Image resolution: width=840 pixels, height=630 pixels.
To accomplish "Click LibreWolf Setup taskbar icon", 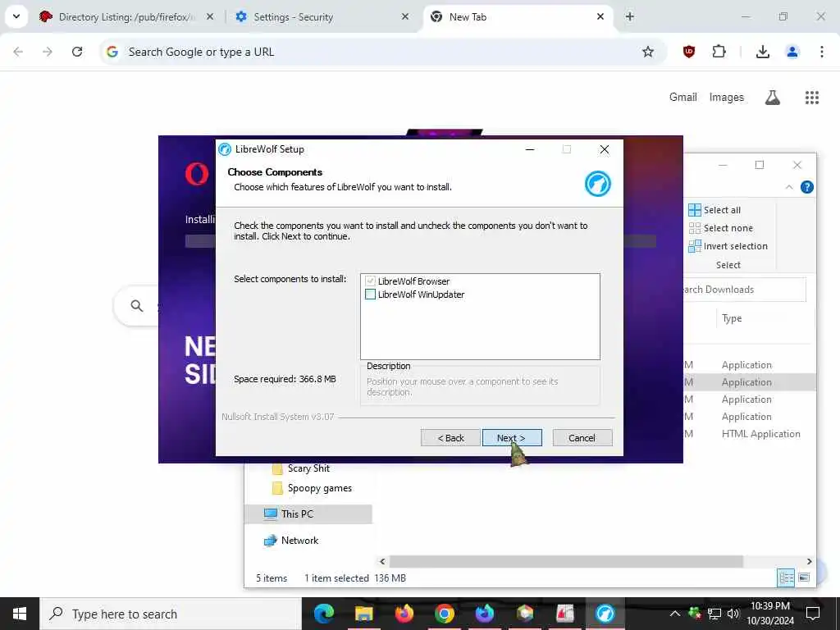I will click(605, 614).
